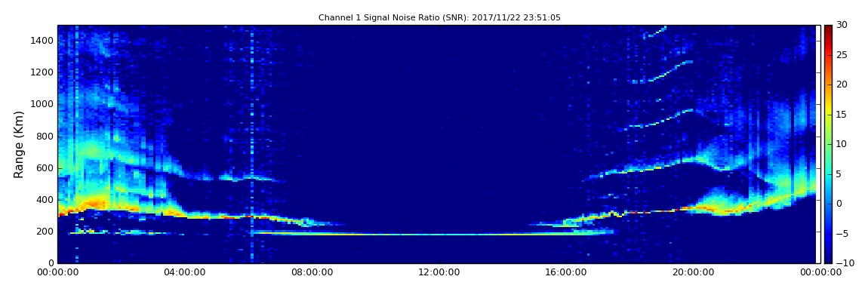
Task: Click the 600 tick label on the range axis
Action: coord(45,167)
